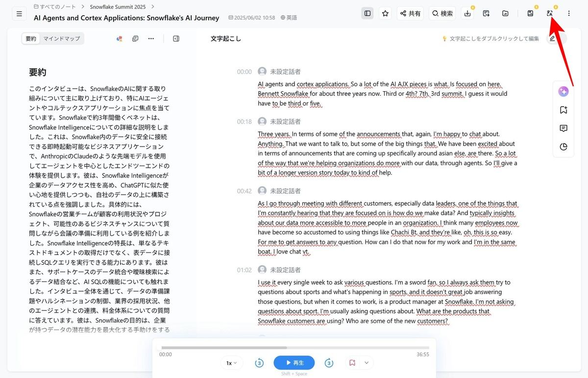Screen dimensions: 588x378
Task: Open the pie chart statistics icon
Action: (x=563, y=147)
